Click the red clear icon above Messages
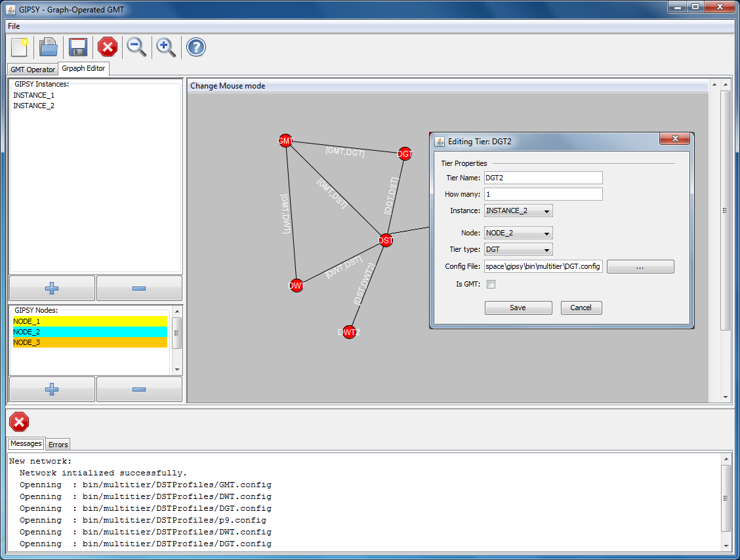 pos(20,422)
